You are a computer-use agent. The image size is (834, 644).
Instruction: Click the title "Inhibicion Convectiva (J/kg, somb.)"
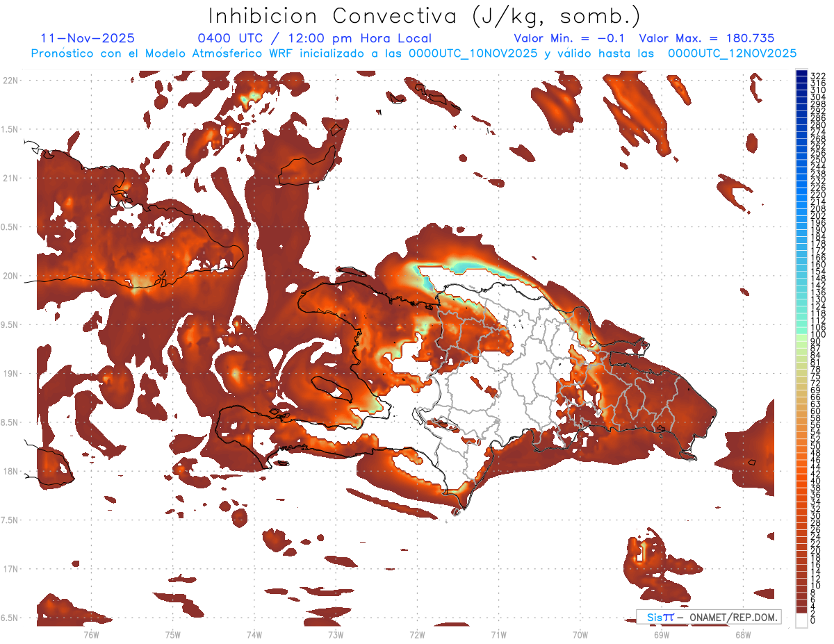pos(425,17)
